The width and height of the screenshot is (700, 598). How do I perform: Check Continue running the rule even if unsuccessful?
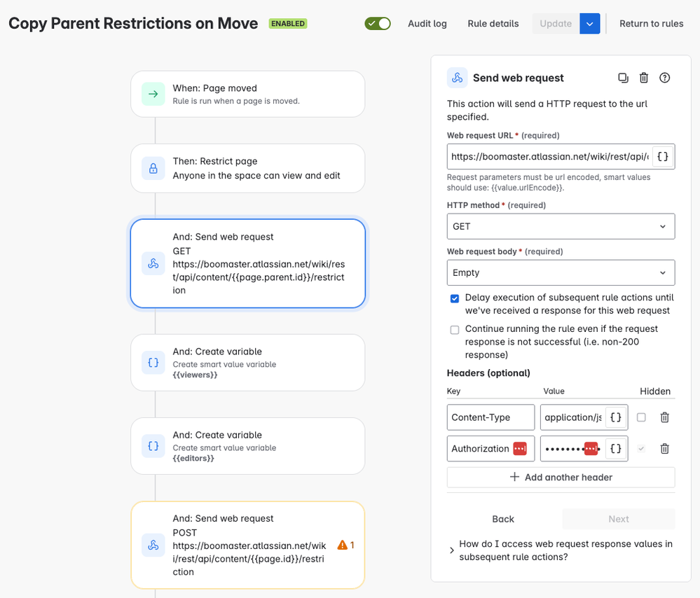(455, 330)
